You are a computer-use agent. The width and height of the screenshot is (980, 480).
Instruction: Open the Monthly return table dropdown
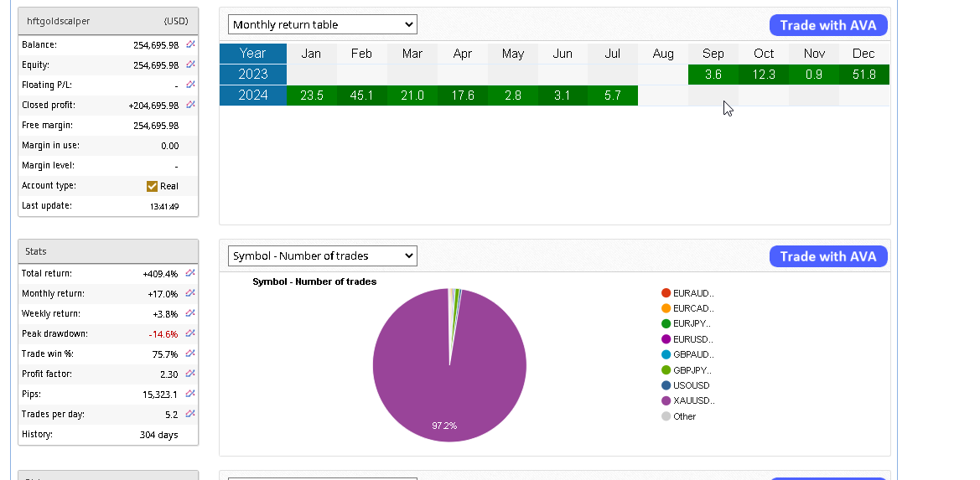tap(322, 24)
